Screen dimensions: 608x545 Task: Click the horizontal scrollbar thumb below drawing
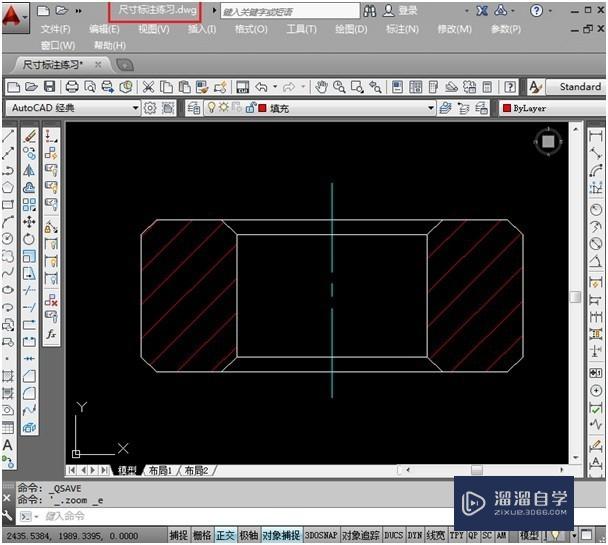tap(477, 470)
